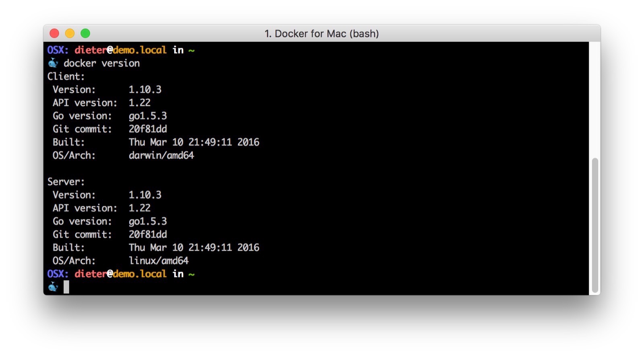644x357 pixels.
Task: Click the Server 'Built:' label
Action: [69, 247]
